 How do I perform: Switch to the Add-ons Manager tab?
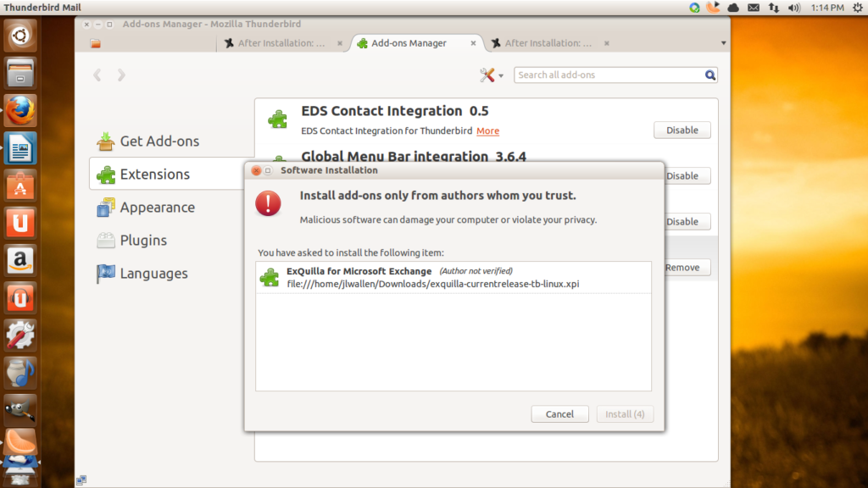coord(409,43)
